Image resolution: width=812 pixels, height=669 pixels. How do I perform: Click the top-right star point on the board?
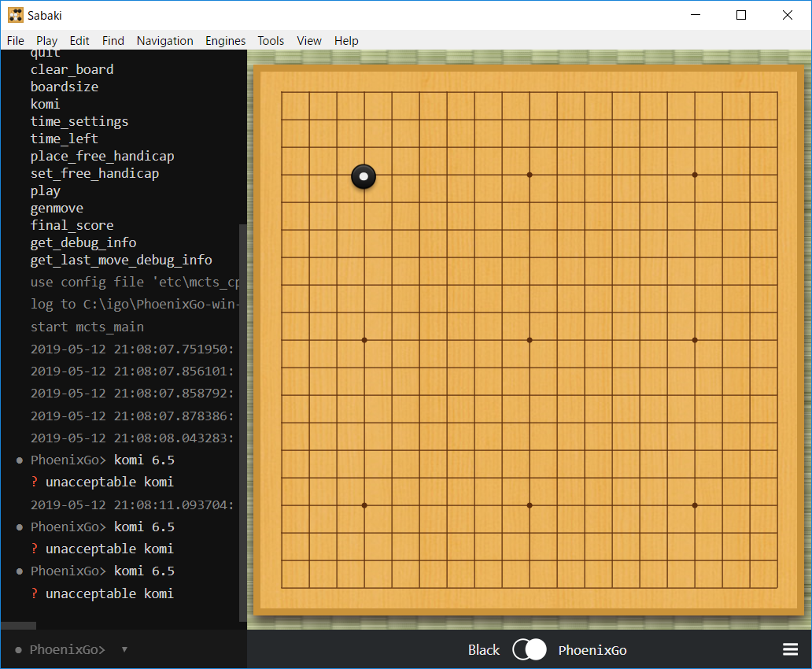[695, 175]
